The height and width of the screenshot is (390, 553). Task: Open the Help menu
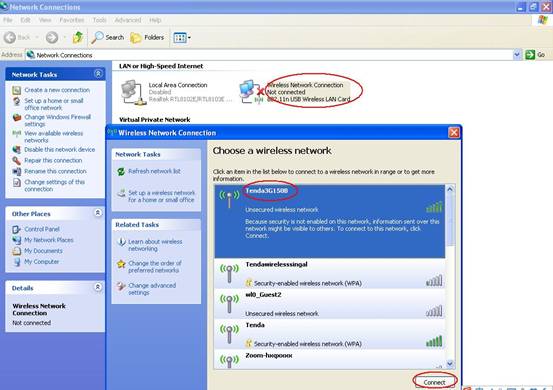click(x=155, y=20)
